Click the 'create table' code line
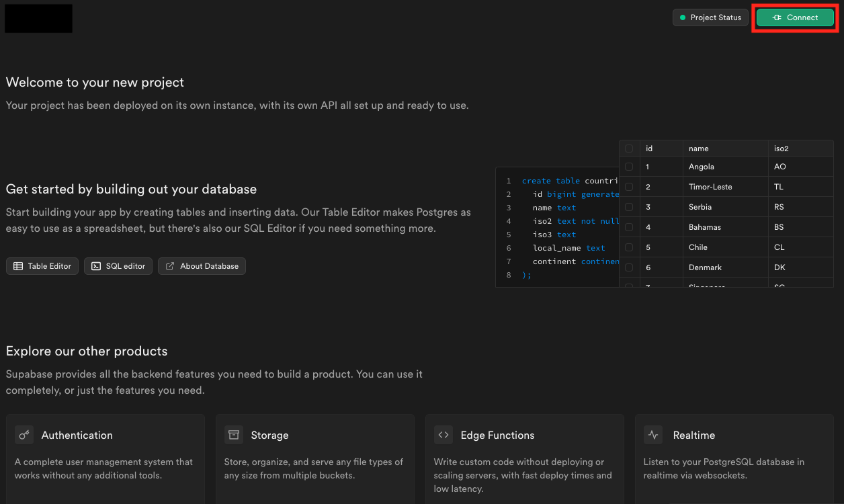Screen dimensions: 844x504 (x=571, y=181)
